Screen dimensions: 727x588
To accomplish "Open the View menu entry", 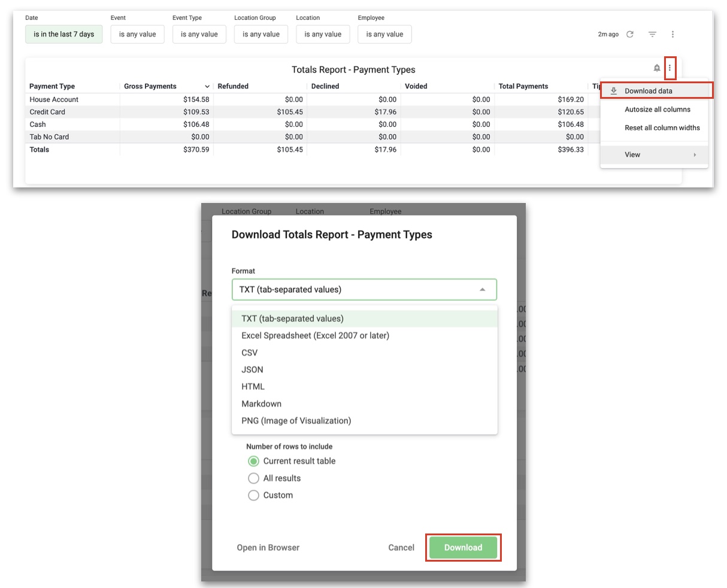I will [x=654, y=154].
